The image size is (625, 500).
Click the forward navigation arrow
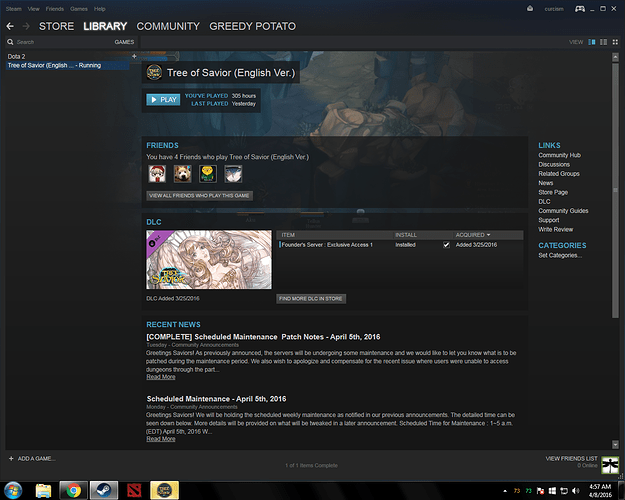[x=25, y=25]
